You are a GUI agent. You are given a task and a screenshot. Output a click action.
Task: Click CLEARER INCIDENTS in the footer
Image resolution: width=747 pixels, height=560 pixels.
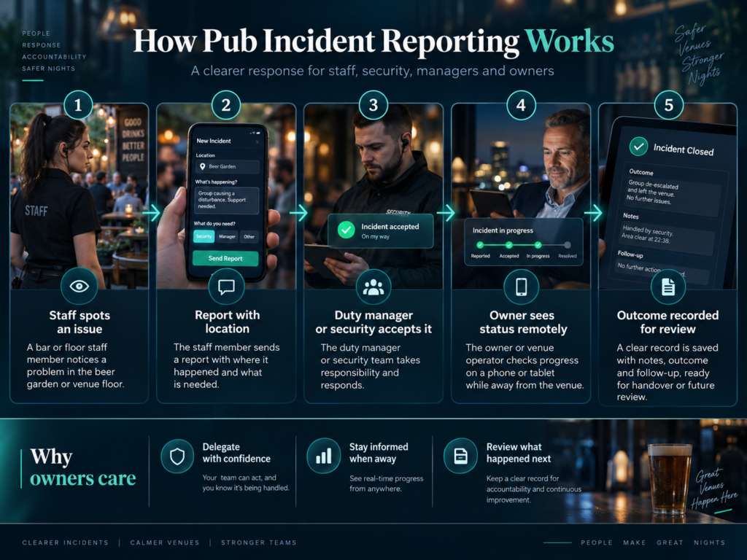click(x=65, y=542)
